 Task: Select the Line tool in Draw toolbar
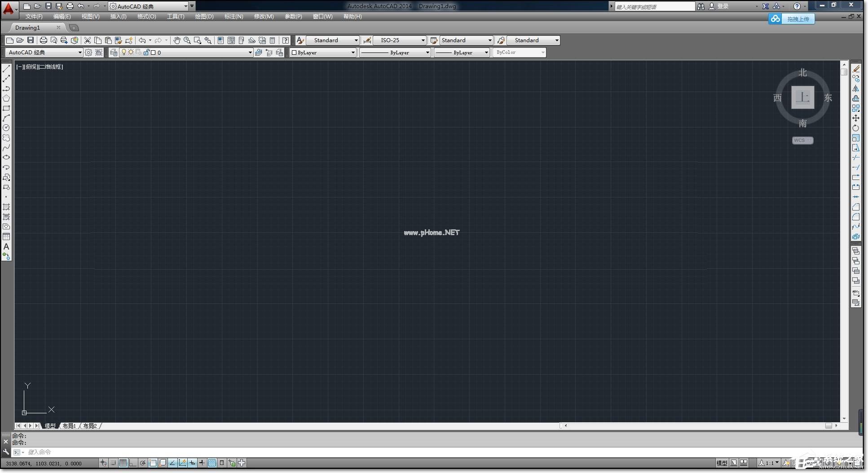click(x=6, y=68)
